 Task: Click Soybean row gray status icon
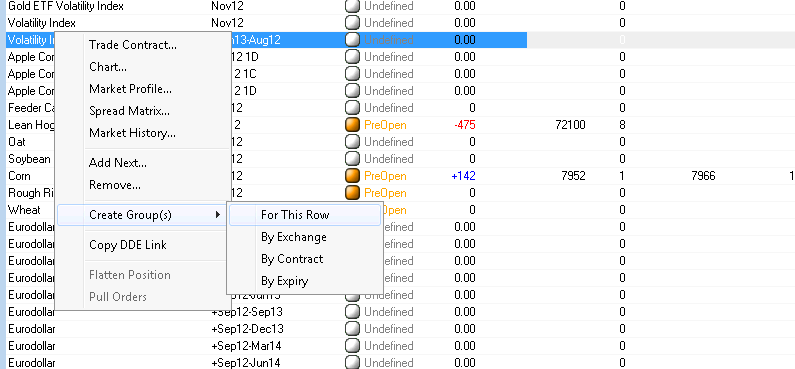click(352, 159)
